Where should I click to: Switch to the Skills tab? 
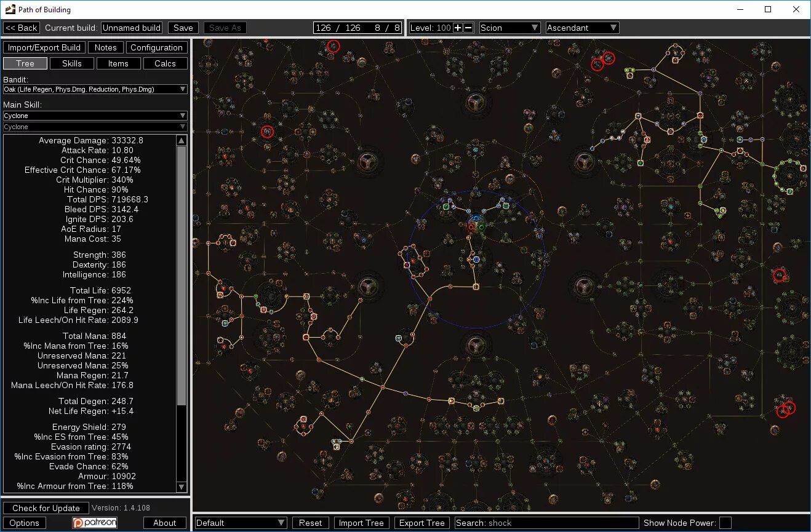pyautogui.click(x=72, y=63)
